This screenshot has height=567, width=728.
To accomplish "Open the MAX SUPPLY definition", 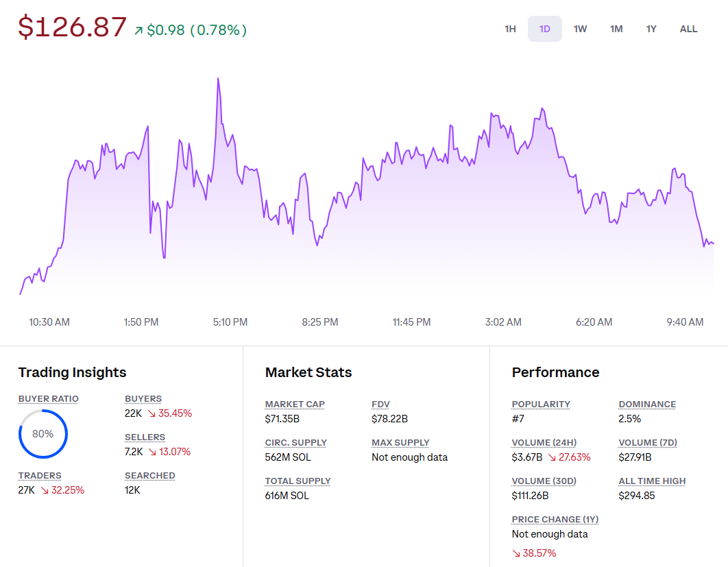I will click(x=400, y=442).
